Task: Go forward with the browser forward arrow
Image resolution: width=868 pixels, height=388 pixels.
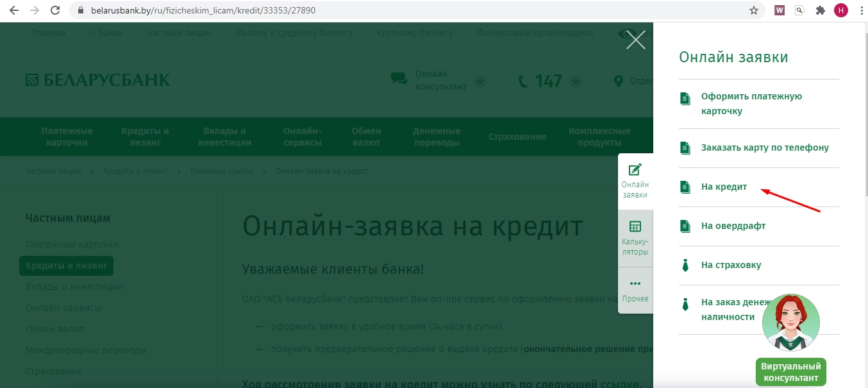Action: (x=35, y=10)
